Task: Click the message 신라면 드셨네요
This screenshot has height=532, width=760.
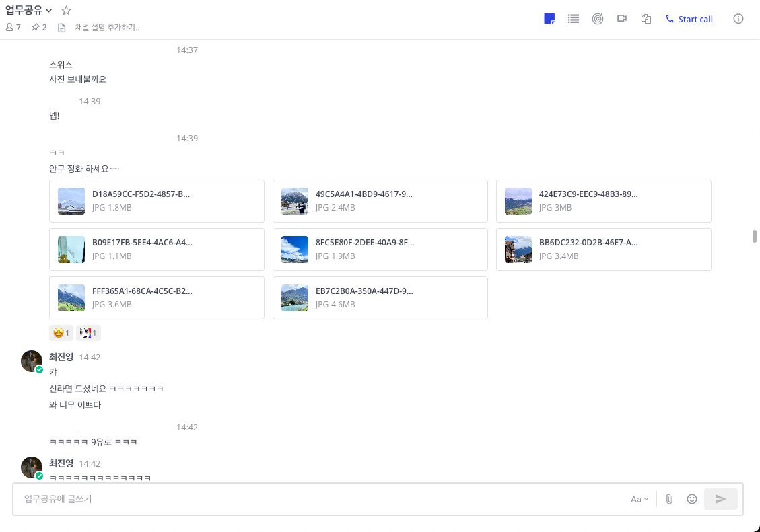Action: (106, 389)
